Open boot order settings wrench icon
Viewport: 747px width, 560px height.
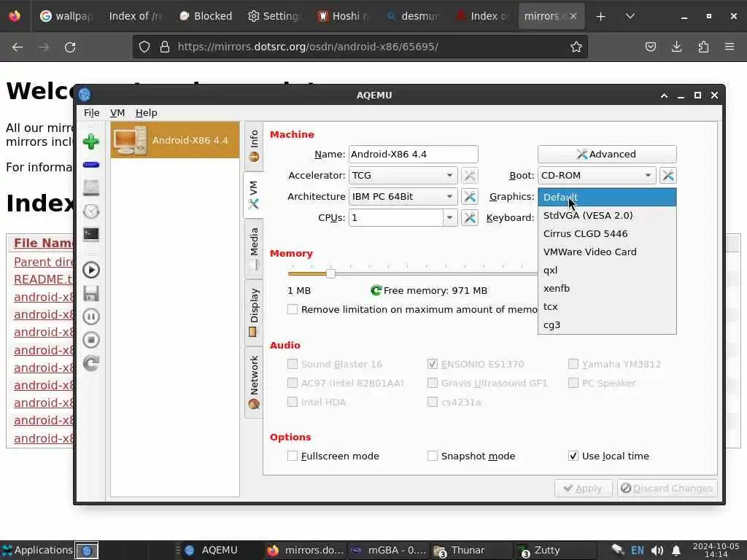[x=668, y=175]
